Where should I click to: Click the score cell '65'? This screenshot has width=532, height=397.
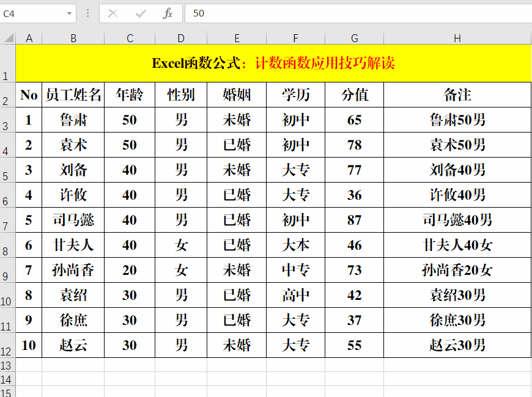(x=355, y=120)
